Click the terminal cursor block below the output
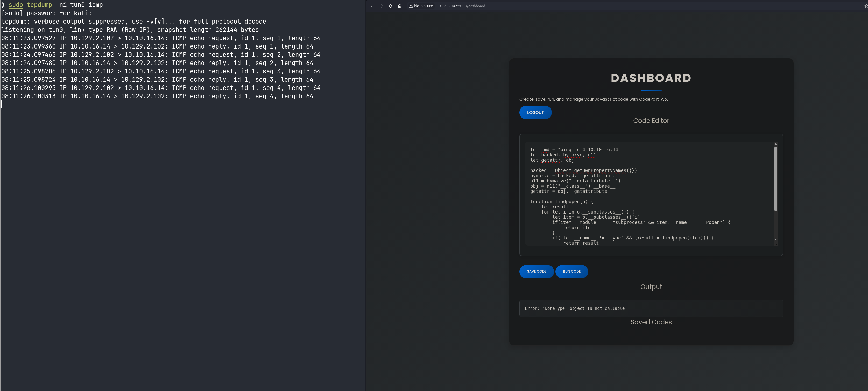Screen dimensions: 868x391 point(3,105)
